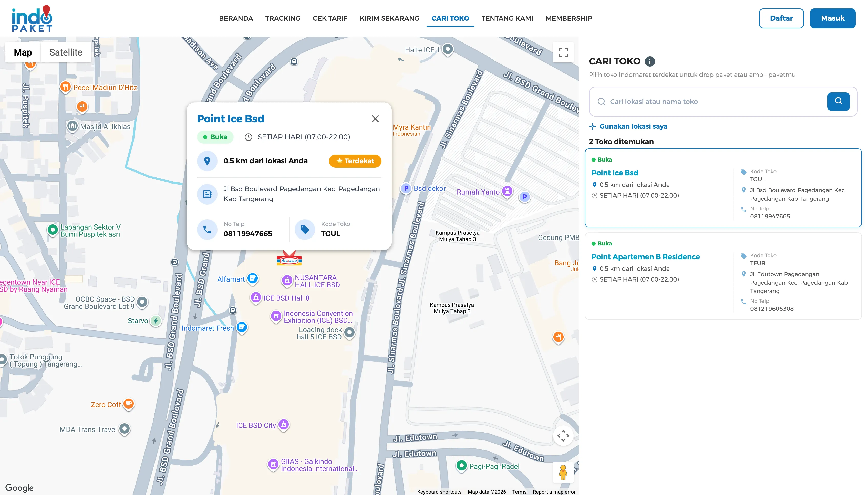Click Rumah Yanto marker
This screenshot has height=495, width=868.
[x=507, y=191]
